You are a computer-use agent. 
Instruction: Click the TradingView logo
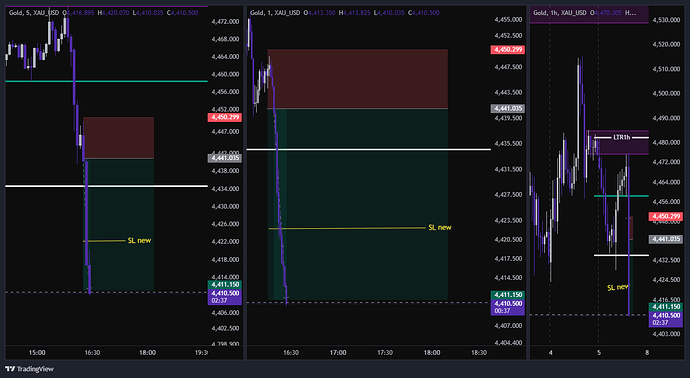point(29,369)
